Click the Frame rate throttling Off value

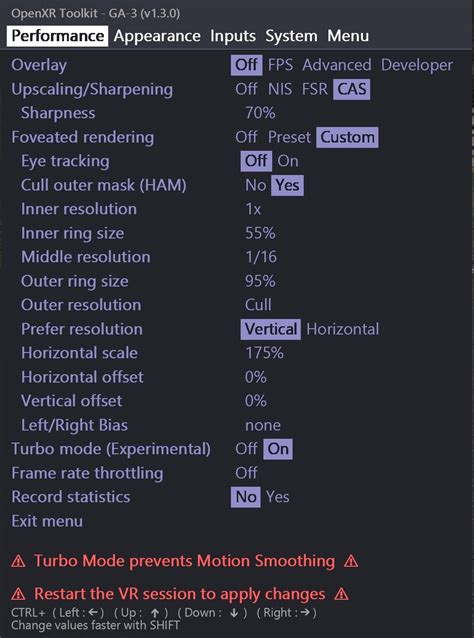click(246, 473)
